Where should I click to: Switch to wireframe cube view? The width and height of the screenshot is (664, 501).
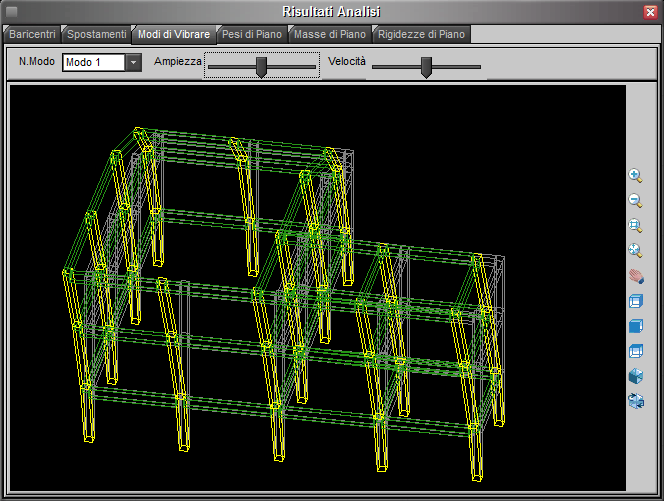[635, 300]
